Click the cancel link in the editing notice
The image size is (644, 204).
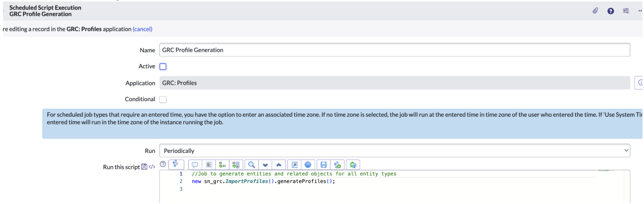tap(142, 29)
